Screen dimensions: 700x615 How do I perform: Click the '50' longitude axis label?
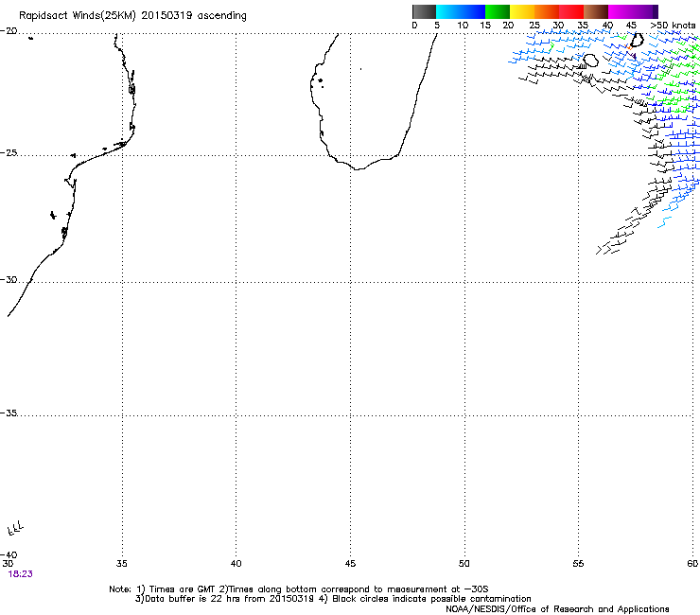coord(464,564)
